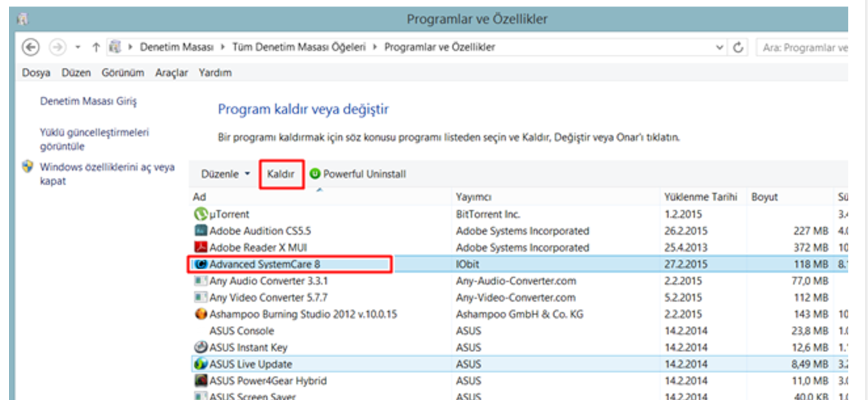
Task: Click the Ashampoo GmbH & Co. KG cell
Action: pyautogui.click(x=519, y=314)
